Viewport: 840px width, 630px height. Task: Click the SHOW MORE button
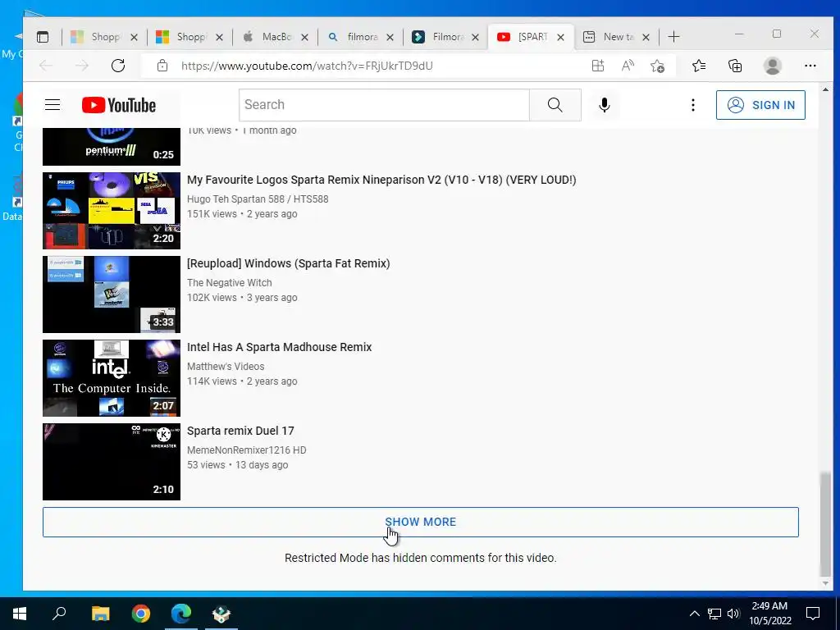pos(421,522)
